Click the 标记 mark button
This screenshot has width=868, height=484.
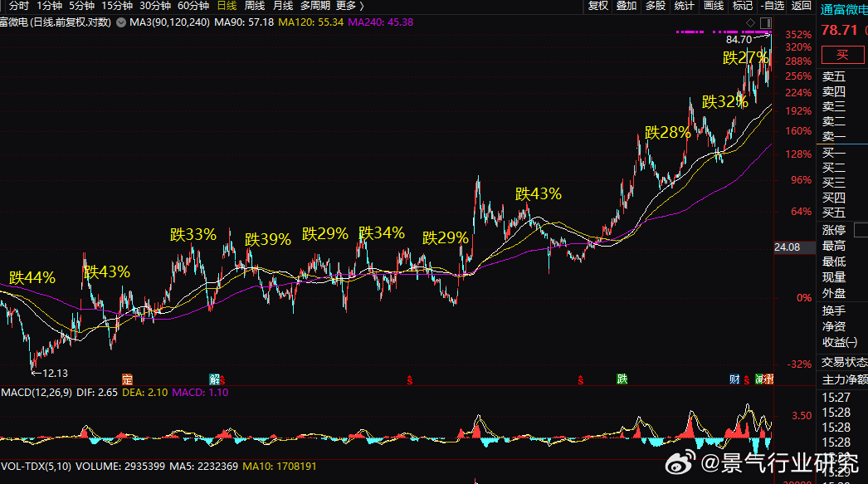point(743,6)
